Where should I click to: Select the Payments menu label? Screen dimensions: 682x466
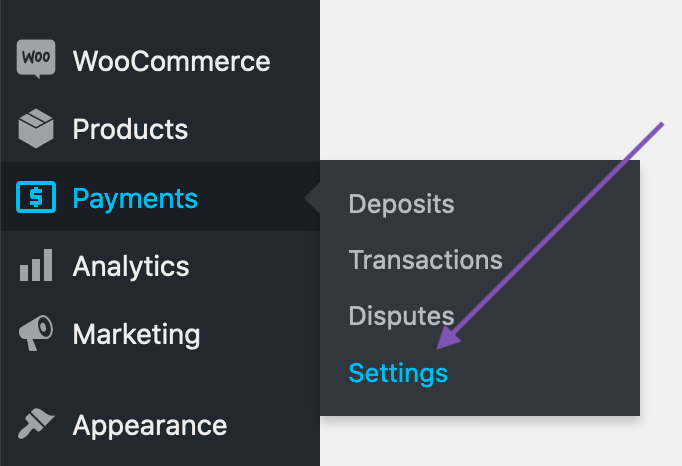pyautogui.click(x=135, y=198)
